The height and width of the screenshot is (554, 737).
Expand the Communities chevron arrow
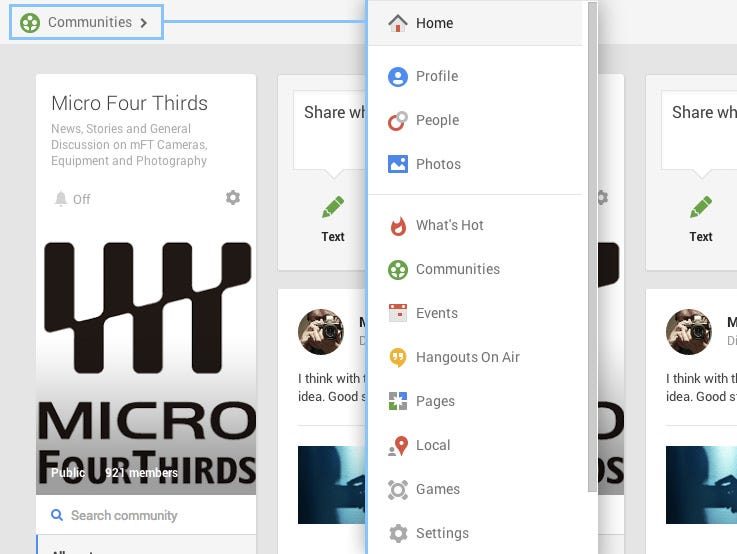144,23
